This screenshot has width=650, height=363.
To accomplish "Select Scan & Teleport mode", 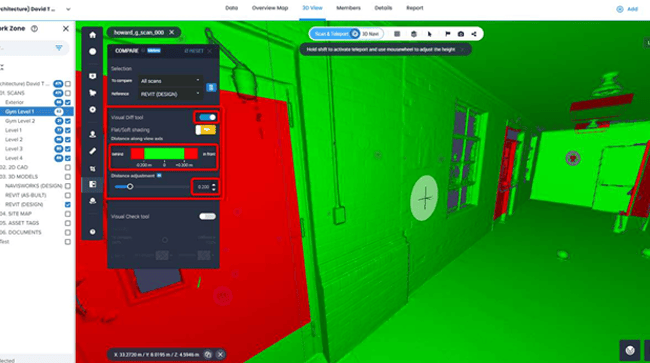I will coord(335,34).
